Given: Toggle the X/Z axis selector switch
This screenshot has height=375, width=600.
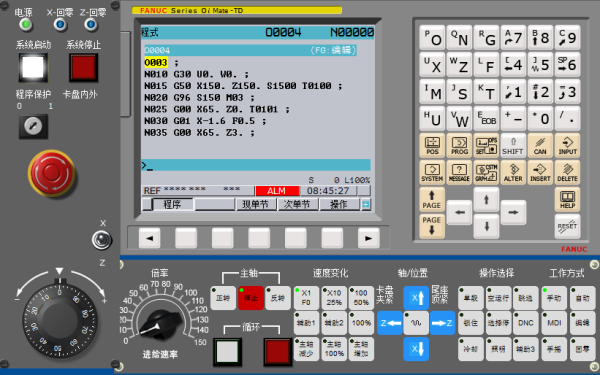Looking at the screenshot, I should point(102,240).
